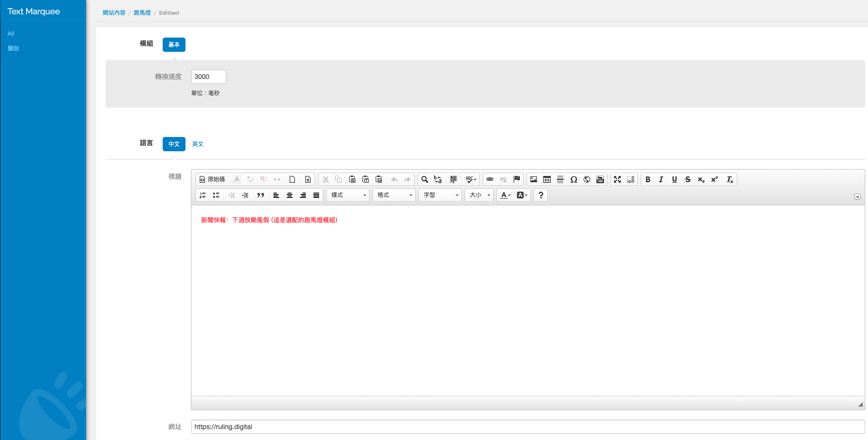Click the anchor flag icon

pos(517,179)
